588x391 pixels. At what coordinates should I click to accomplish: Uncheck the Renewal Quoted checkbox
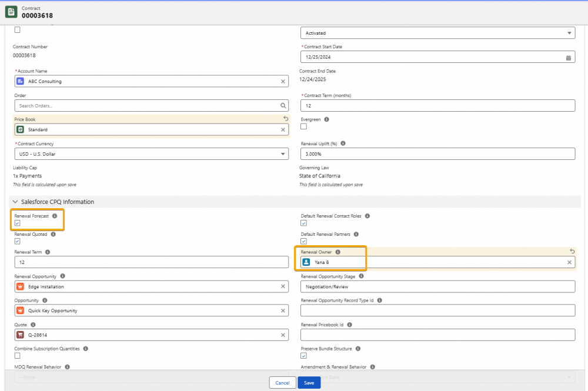pos(17,242)
